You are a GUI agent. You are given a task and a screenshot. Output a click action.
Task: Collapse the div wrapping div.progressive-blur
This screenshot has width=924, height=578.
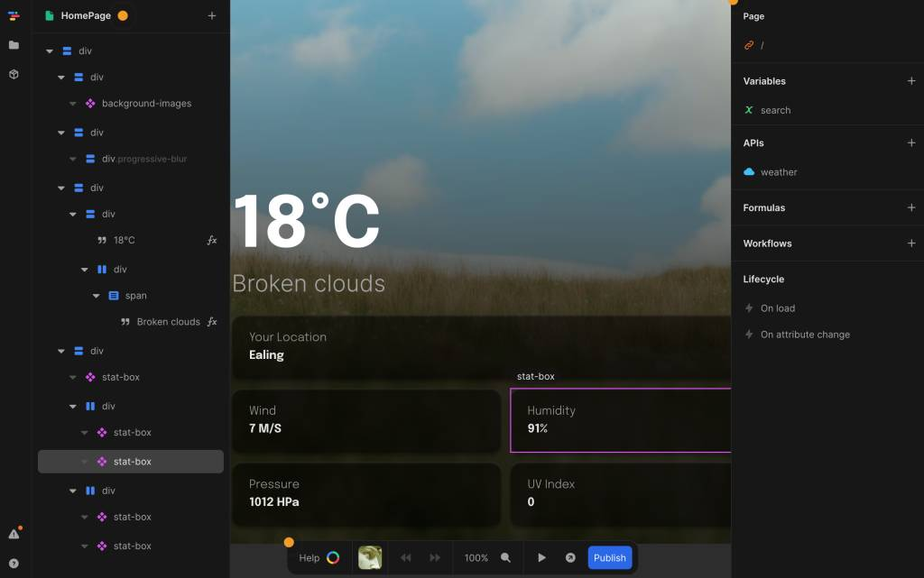coord(61,133)
